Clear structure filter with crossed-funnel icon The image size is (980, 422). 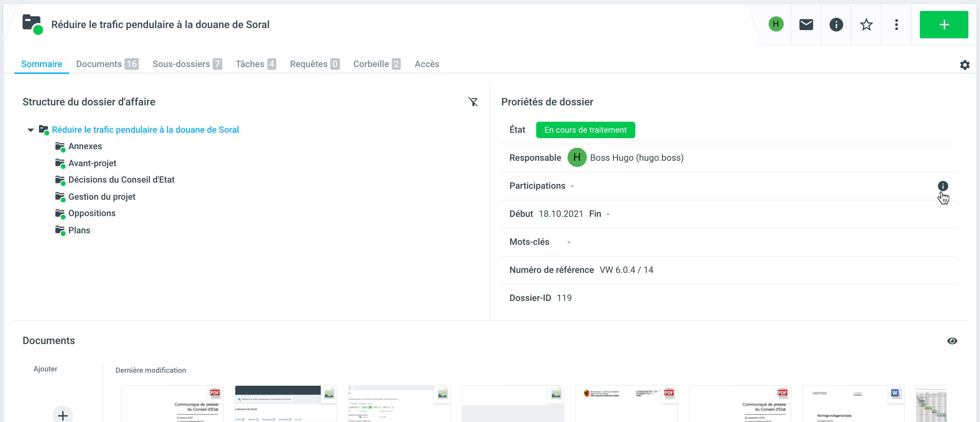(473, 102)
